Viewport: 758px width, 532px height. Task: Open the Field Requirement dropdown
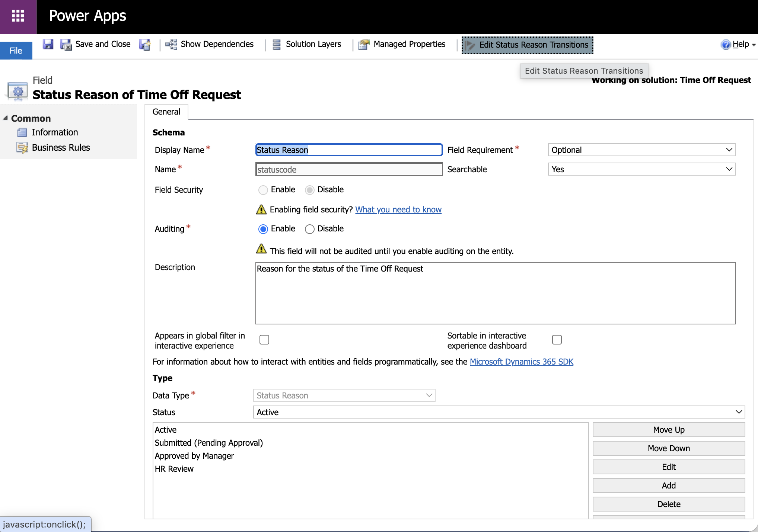[641, 150]
